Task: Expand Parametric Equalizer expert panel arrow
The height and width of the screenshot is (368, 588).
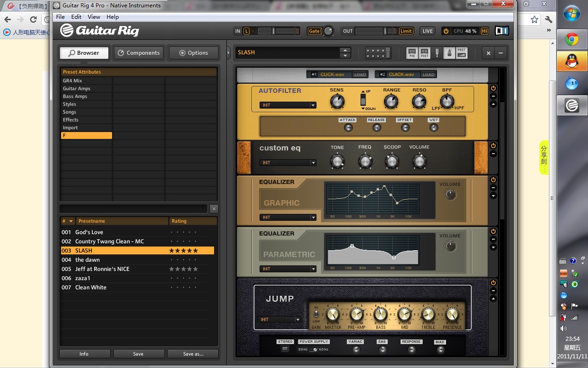Action: coord(493,247)
